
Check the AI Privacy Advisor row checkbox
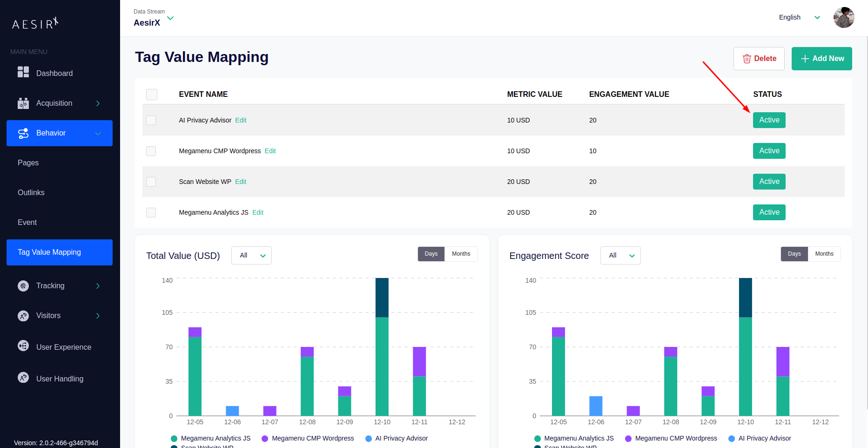pos(151,120)
